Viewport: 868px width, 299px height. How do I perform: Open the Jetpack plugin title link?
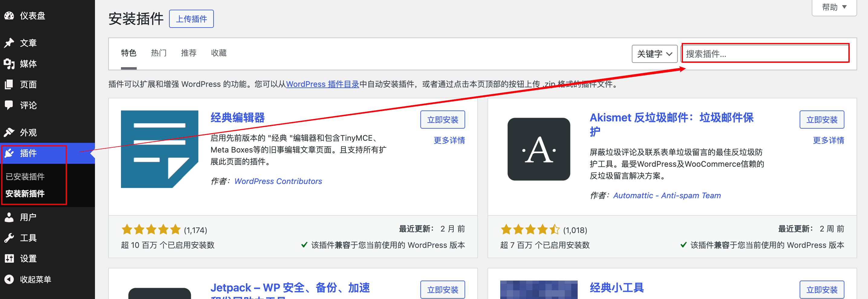(290, 290)
